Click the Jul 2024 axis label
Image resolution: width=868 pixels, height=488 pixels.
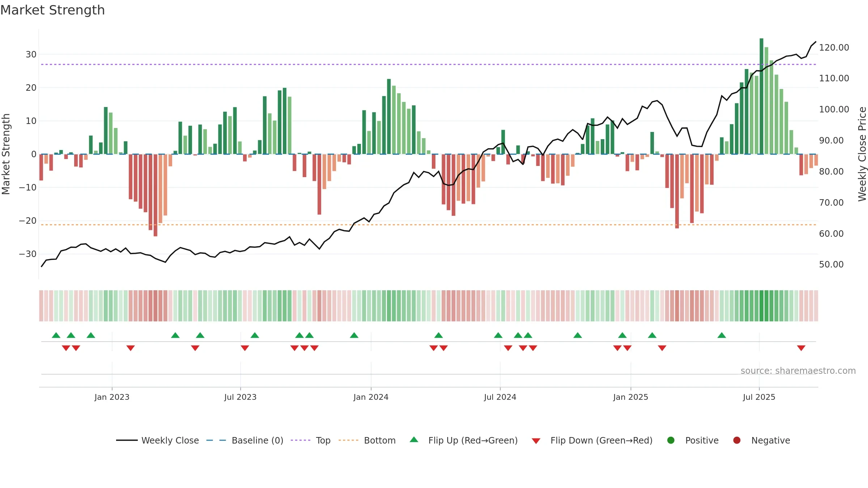(500, 397)
